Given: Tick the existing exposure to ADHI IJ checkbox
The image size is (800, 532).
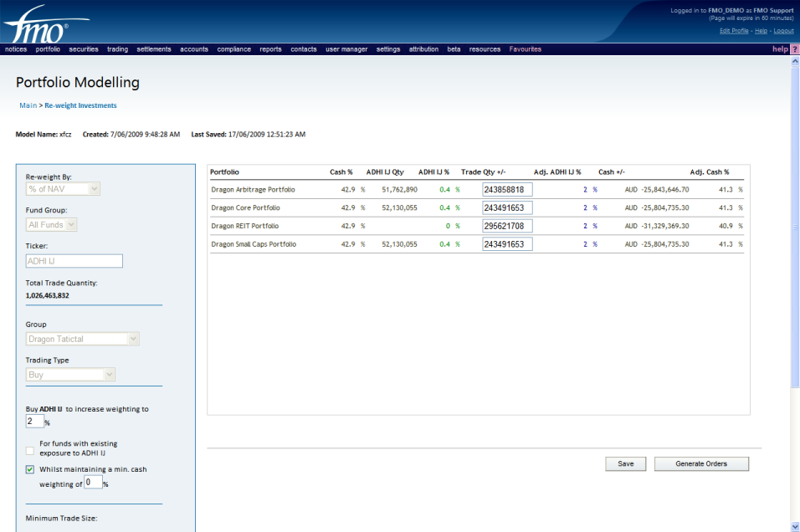Looking at the screenshot, I should click(x=30, y=451).
